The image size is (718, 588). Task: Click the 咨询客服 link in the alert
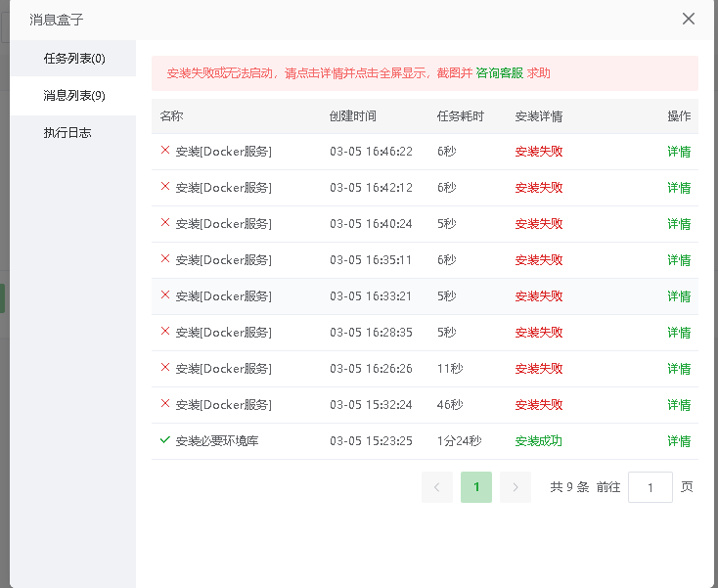[499, 73]
